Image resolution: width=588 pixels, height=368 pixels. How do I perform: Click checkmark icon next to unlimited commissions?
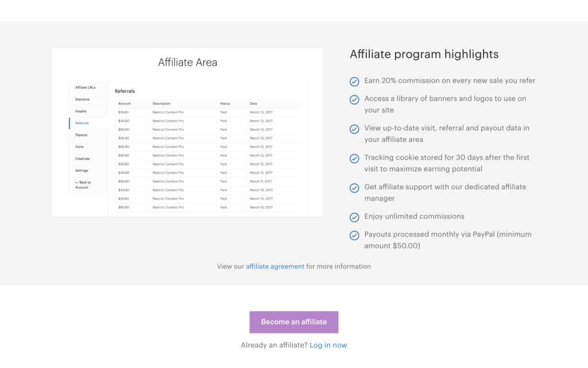coord(354,217)
